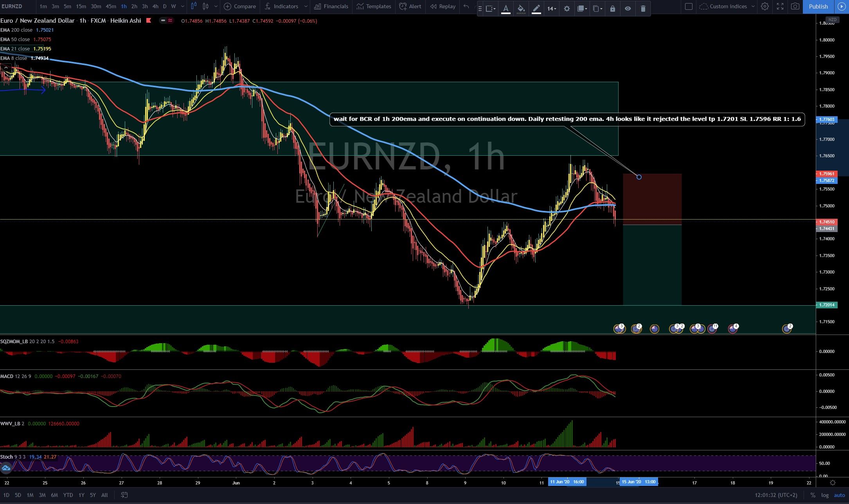
Task: Change the text color with the A swatch
Action: pyautogui.click(x=506, y=8)
